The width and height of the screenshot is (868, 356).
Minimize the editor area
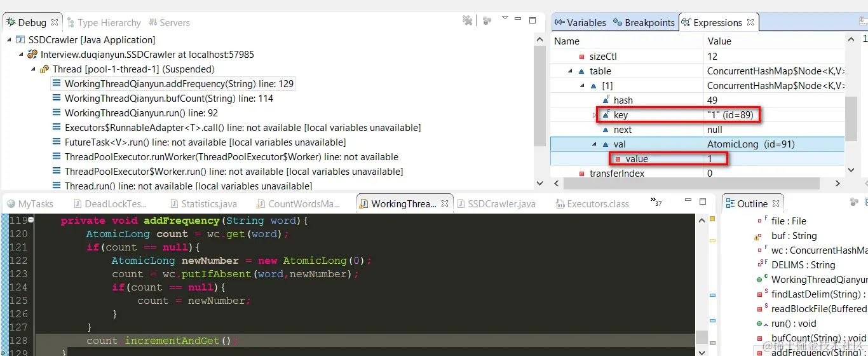tap(687, 201)
